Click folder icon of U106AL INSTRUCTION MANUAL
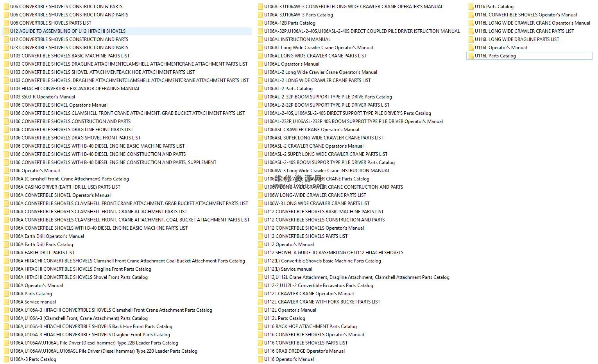Image resolution: width=598 pixels, height=364 pixels. pyautogui.click(x=260, y=39)
